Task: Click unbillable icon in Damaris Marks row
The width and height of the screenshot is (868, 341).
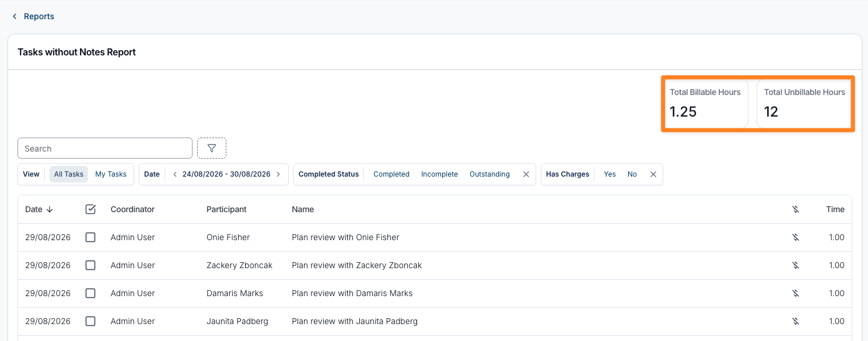Action: point(795,293)
